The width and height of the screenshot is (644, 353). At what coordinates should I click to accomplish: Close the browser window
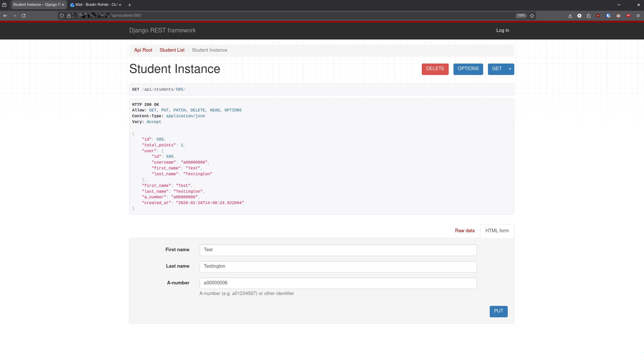point(639,5)
